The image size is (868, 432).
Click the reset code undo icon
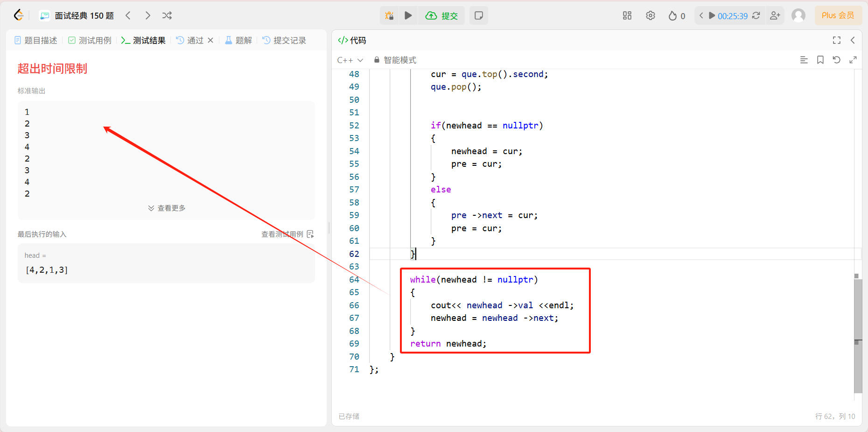[836, 60]
